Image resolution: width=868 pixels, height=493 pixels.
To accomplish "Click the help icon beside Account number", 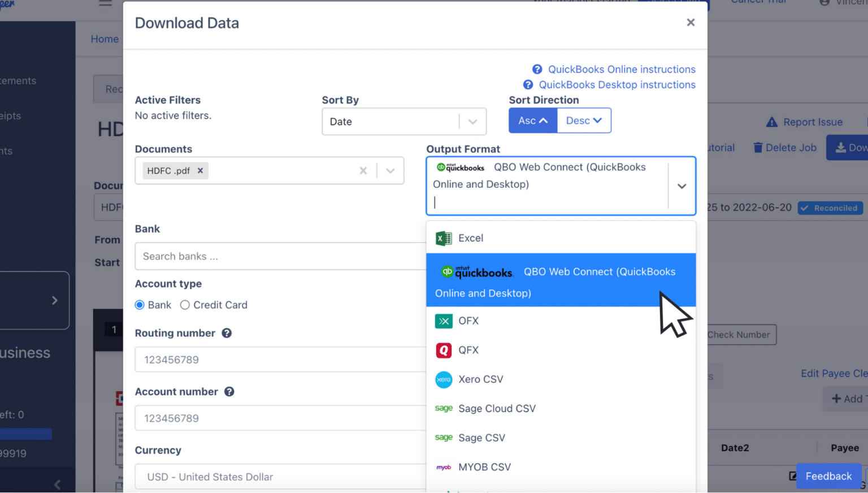I will coord(229,391).
